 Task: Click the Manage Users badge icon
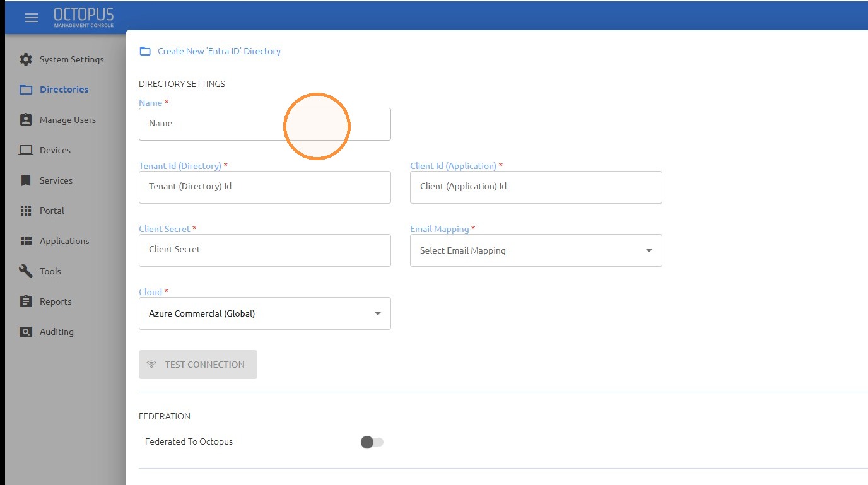pos(26,120)
